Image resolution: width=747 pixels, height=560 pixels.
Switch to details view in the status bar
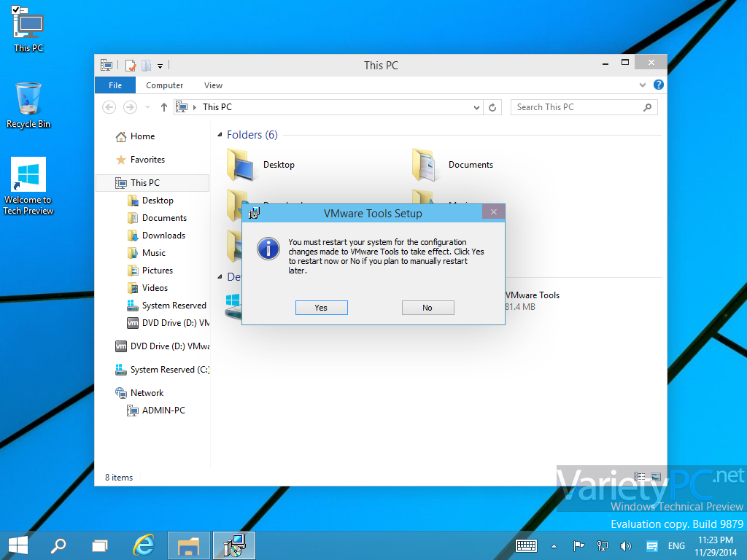click(639, 477)
